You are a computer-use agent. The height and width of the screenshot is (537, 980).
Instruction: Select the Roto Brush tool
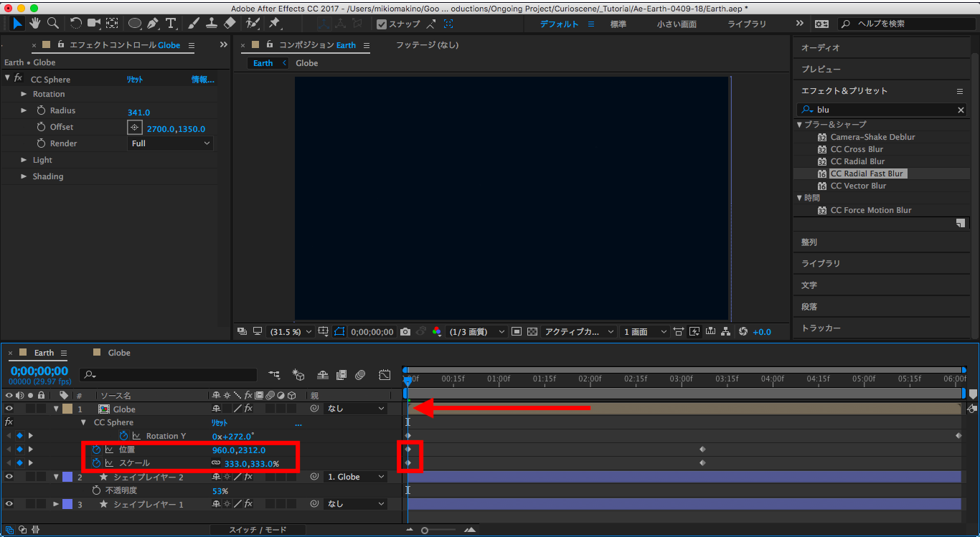pos(253,23)
